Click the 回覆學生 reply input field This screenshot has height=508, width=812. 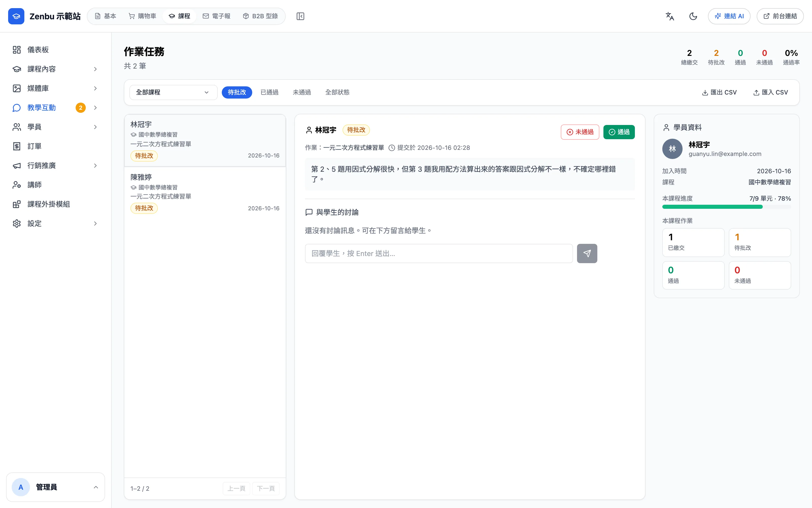tap(438, 254)
